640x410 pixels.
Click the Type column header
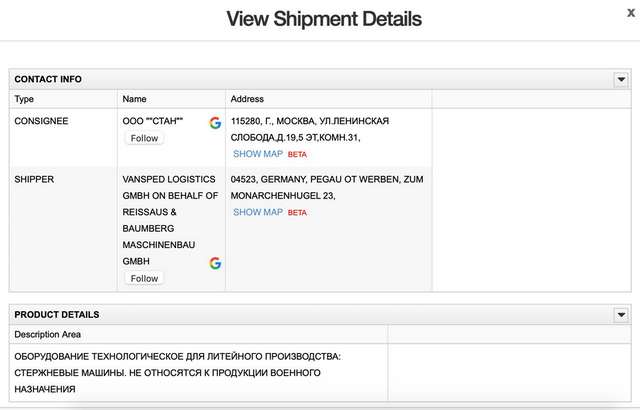point(24,99)
